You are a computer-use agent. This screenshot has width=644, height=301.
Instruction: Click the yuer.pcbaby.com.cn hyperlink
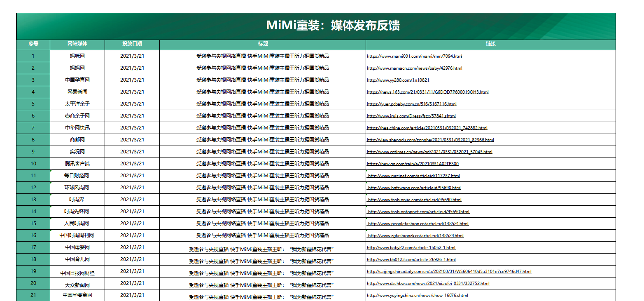coord(411,104)
